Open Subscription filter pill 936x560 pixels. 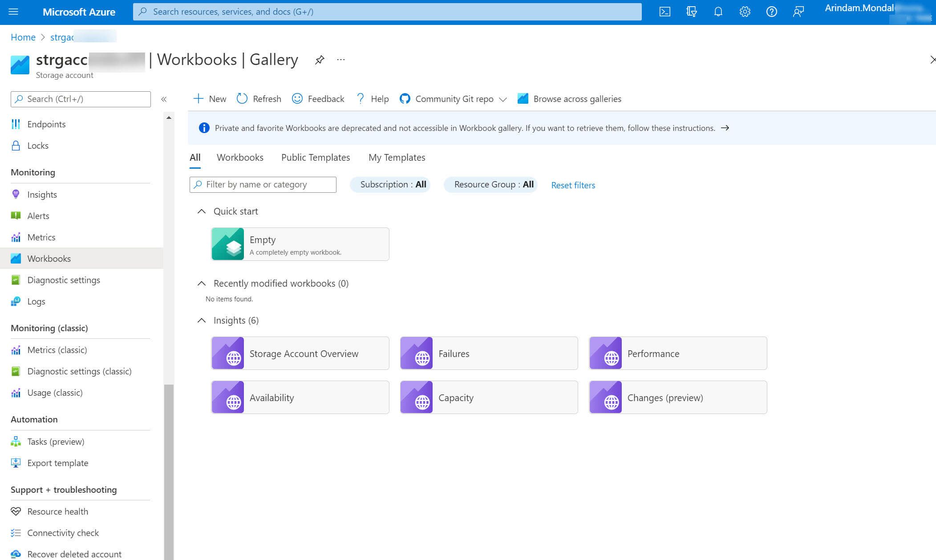(x=390, y=184)
